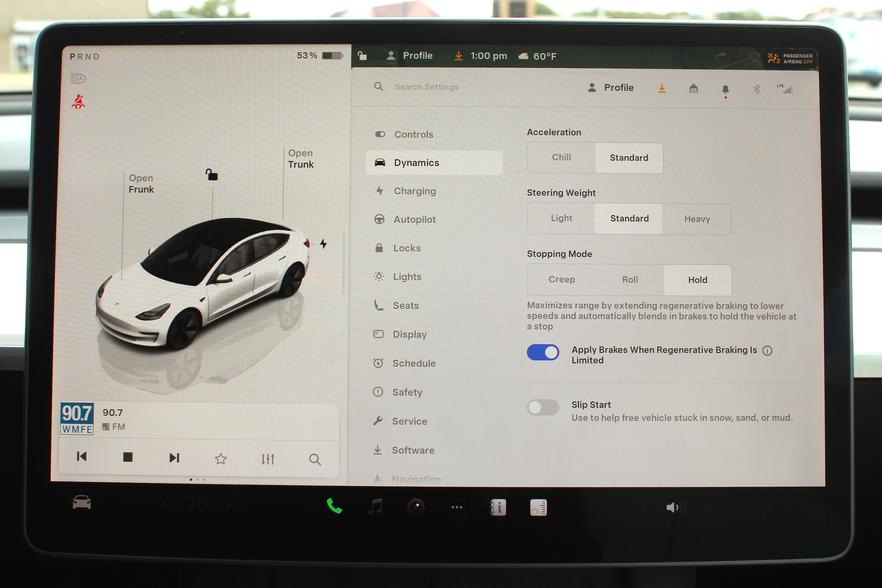
Task: Select Chill acceleration mode
Action: pos(561,158)
